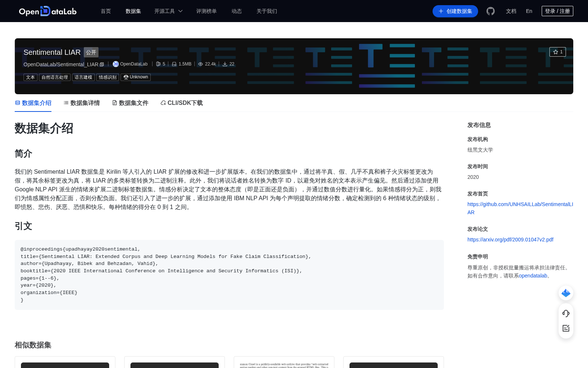Click the 登录 / 注册 button
This screenshot has height=368, width=588.
[557, 11]
